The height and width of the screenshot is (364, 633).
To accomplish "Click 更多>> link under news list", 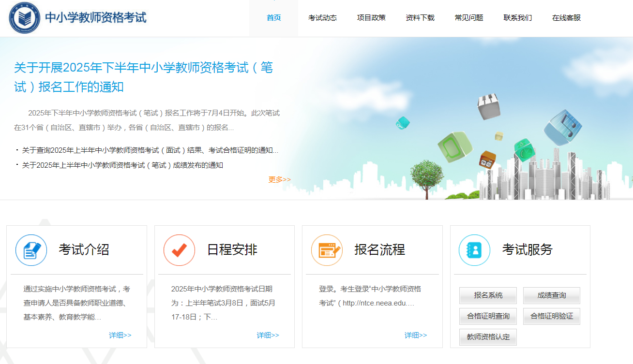I will [x=280, y=179].
